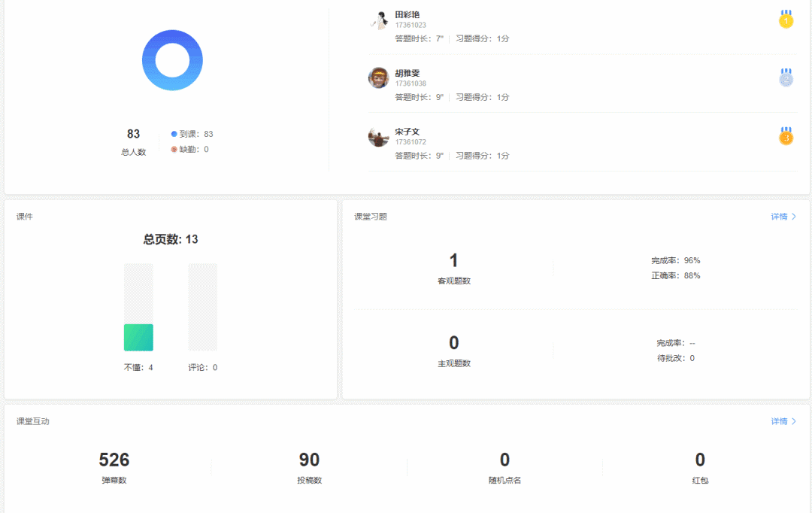812x513 pixels.
Task: Click 总页数: 13 heading
Action: click(x=171, y=239)
